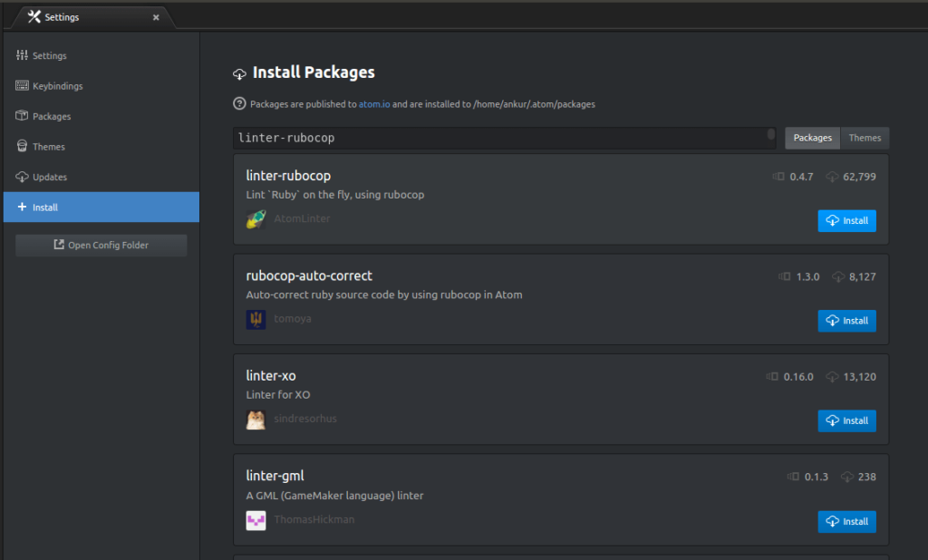Viewport: 928px width, 560px height.
Task: Open ThomasHickman author profile name
Action: point(314,519)
